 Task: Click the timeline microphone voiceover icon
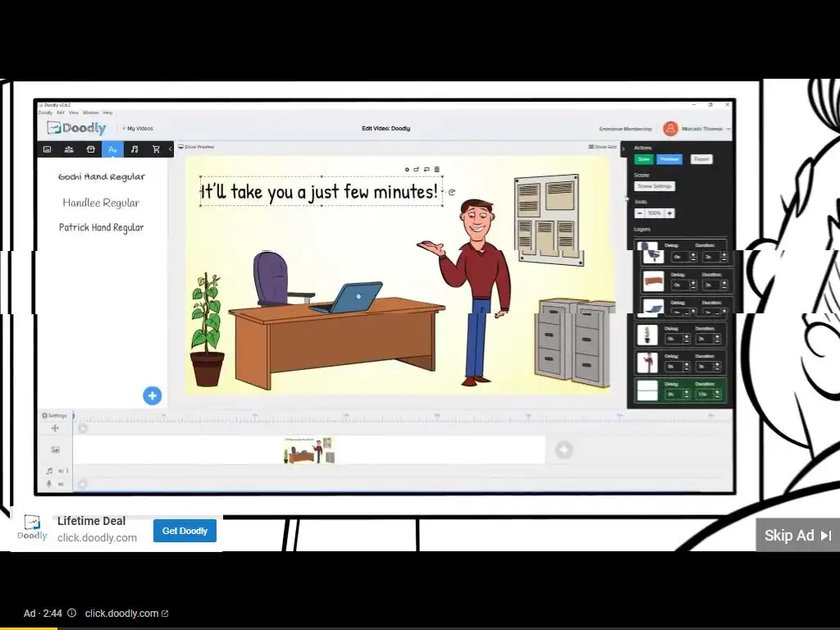tap(49, 484)
